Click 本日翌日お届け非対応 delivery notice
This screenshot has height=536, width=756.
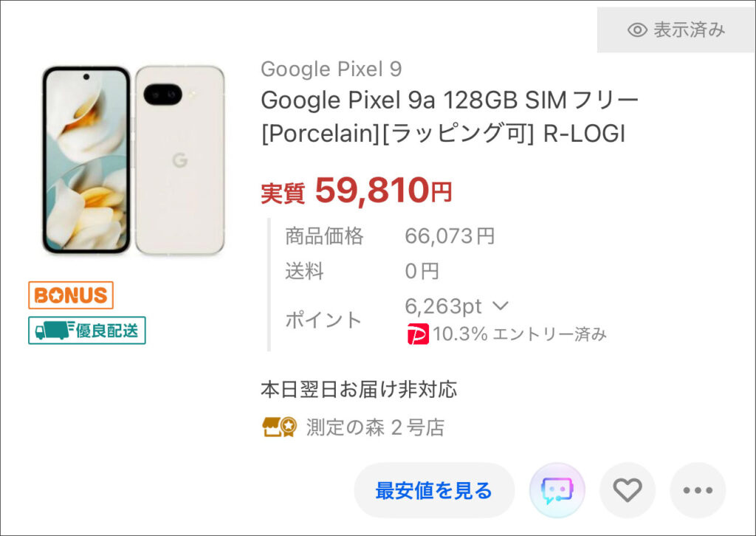[359, 390]
